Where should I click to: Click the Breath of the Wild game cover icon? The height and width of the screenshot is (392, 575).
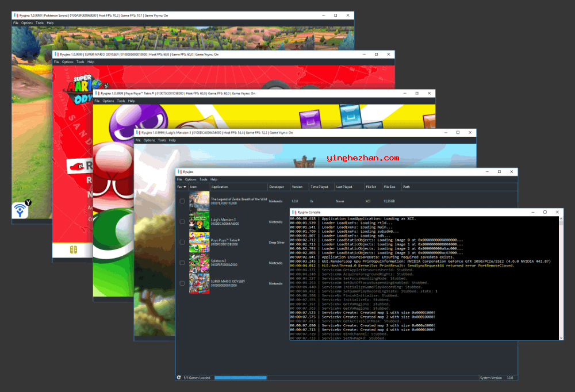[199, 201]
